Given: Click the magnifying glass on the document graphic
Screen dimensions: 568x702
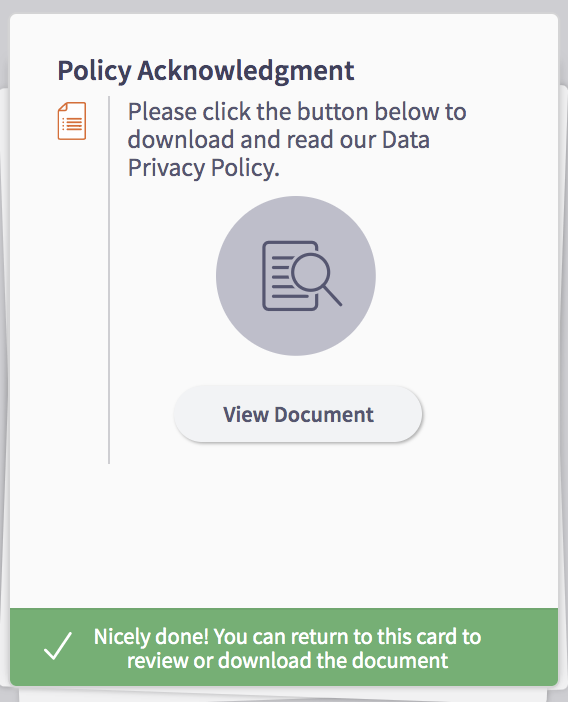Looking at the screenshot, I should [x=316, y=278].
